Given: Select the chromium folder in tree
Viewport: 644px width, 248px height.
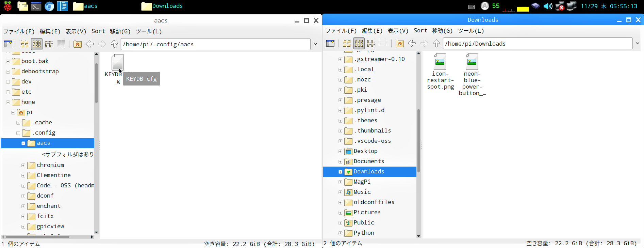Looking at the screenshot, I should [50, 165].
